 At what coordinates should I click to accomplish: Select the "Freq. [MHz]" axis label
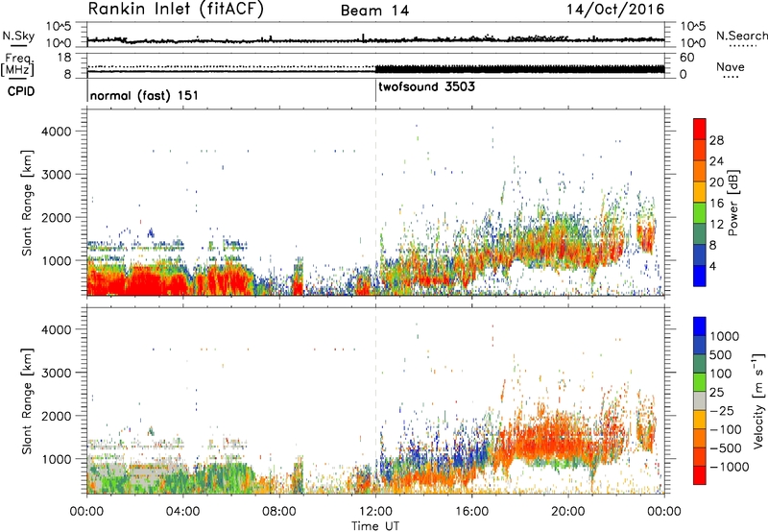(x=17, y=65)
